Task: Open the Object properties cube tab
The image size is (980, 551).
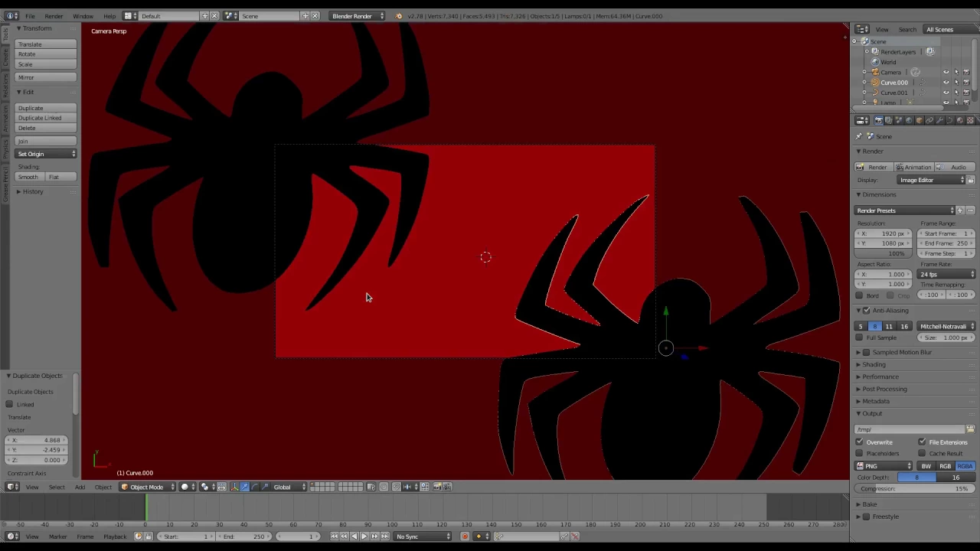Action: coord(919,120)
